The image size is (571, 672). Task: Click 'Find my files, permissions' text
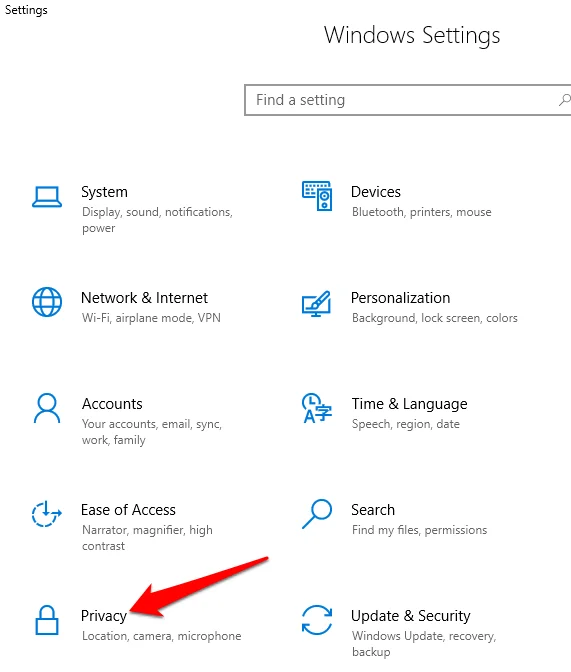(419, 530)
